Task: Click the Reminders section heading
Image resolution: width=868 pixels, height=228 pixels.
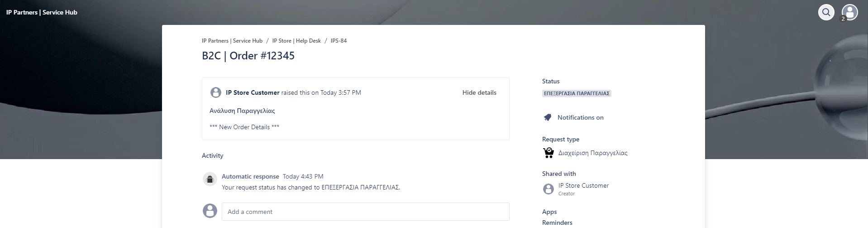Action: click(x=557, y=223)
